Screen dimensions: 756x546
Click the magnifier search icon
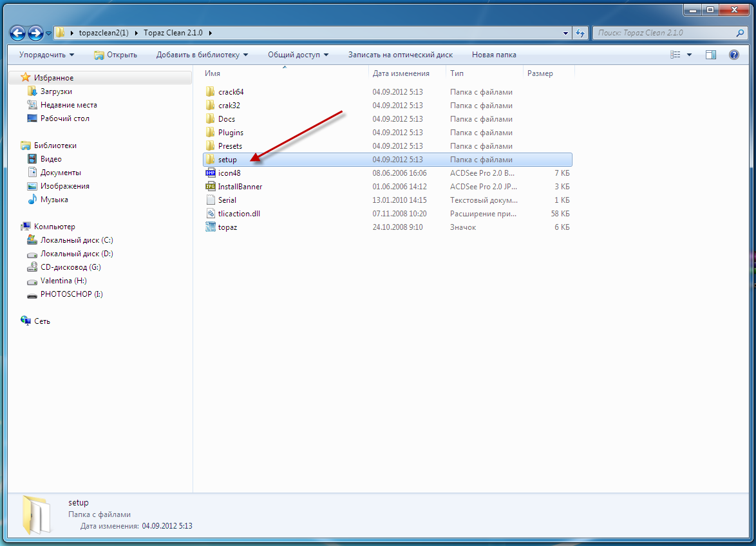click(740, 33)
